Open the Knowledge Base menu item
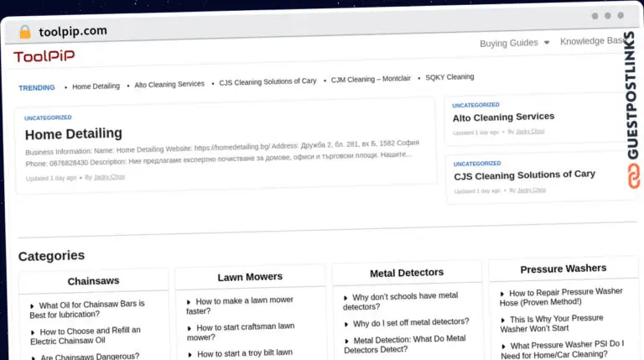 (x=592, y=41)
